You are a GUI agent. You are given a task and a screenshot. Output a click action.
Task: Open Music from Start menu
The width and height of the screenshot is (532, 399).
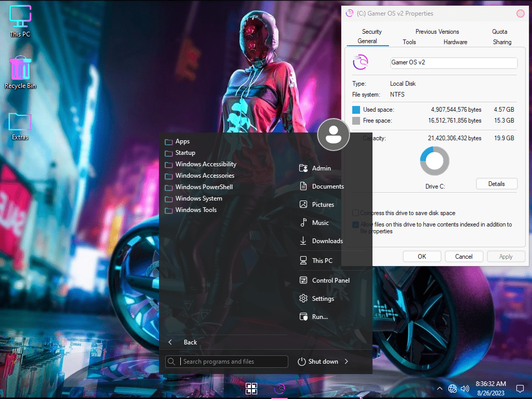(x=314, y=223)
